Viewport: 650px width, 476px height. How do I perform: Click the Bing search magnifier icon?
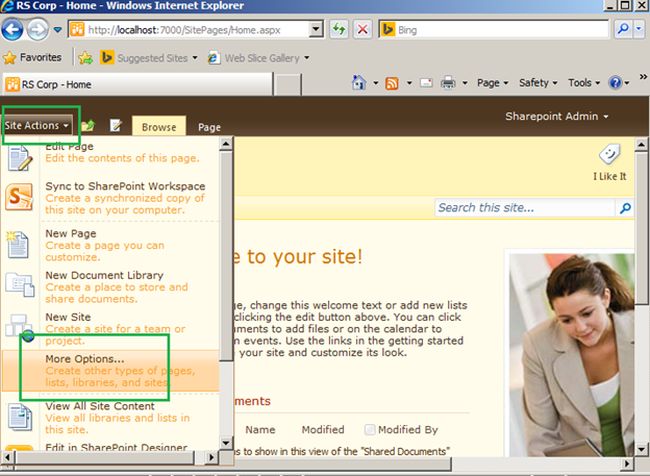[x=623, y=29]
